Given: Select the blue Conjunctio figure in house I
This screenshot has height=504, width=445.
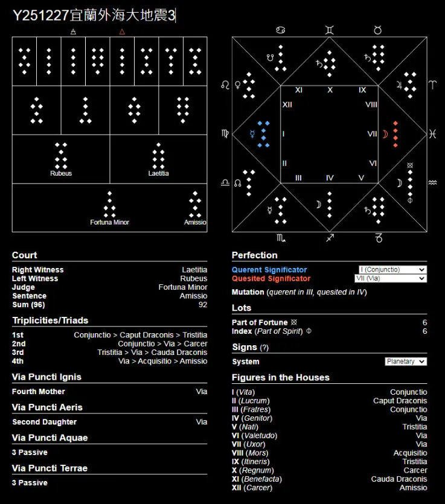Looking at the screenshot, I should [263, 134].
